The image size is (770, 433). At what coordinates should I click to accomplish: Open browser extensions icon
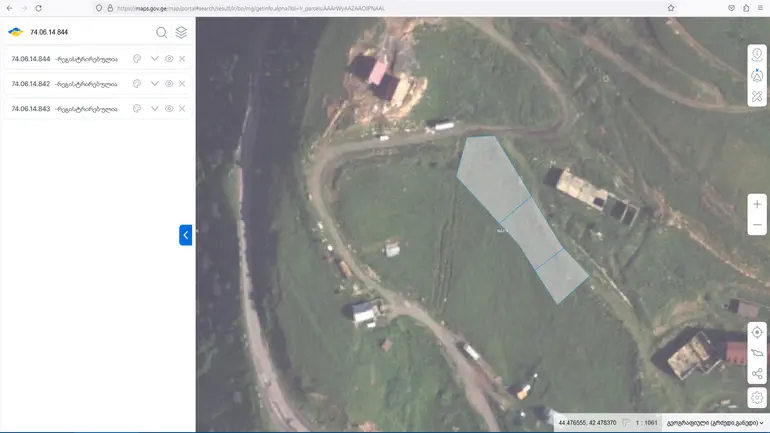[746, 8]
